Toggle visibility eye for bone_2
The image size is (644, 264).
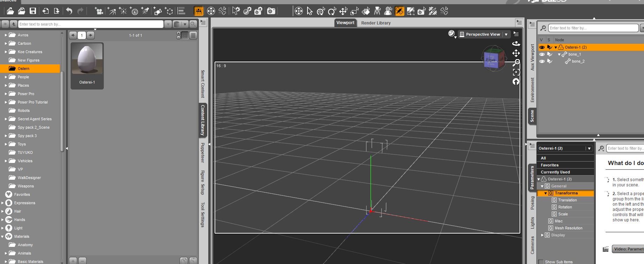[542, 61]
